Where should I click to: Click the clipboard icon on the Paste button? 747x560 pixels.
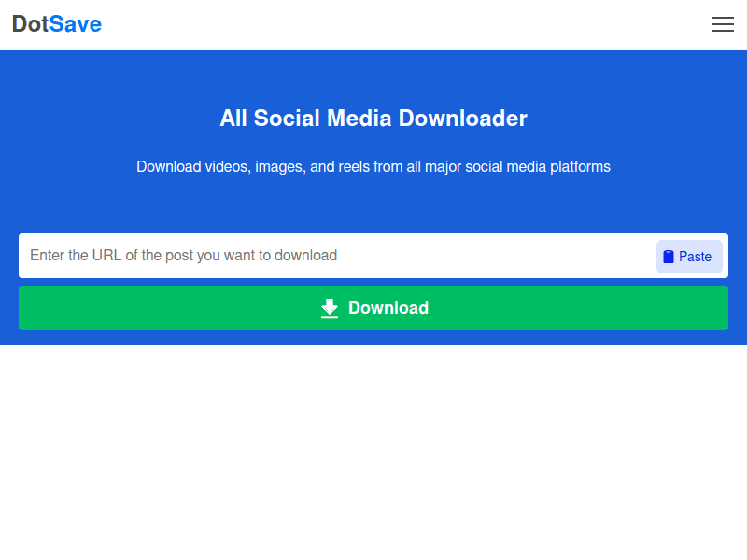tap(669, 256)
